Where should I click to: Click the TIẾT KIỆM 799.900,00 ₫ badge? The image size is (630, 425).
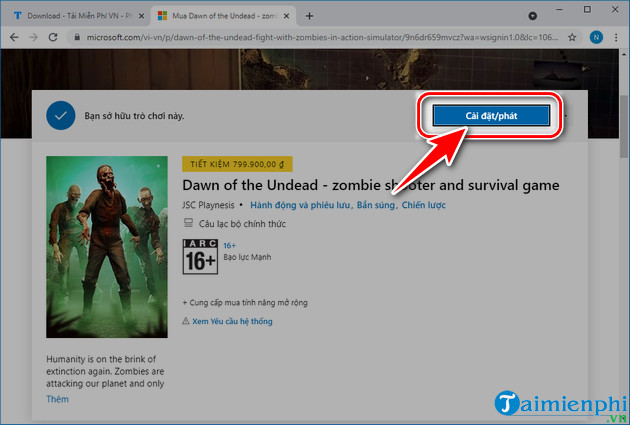[237, 164]
